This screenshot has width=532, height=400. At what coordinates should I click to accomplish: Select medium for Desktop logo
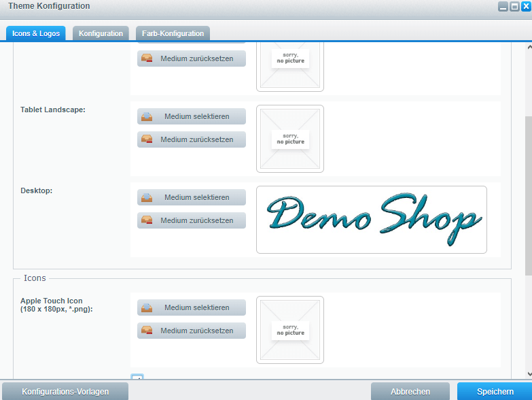click(192, 197)
